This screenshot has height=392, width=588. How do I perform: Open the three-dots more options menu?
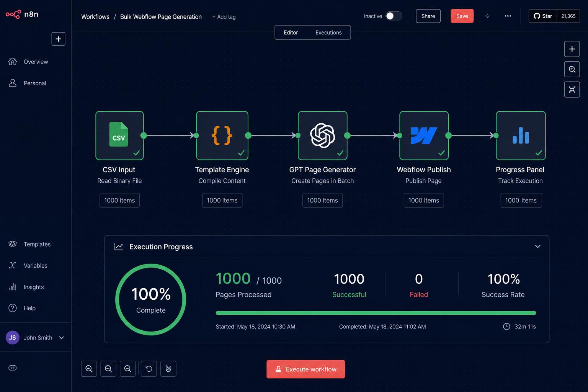(508, 16)
